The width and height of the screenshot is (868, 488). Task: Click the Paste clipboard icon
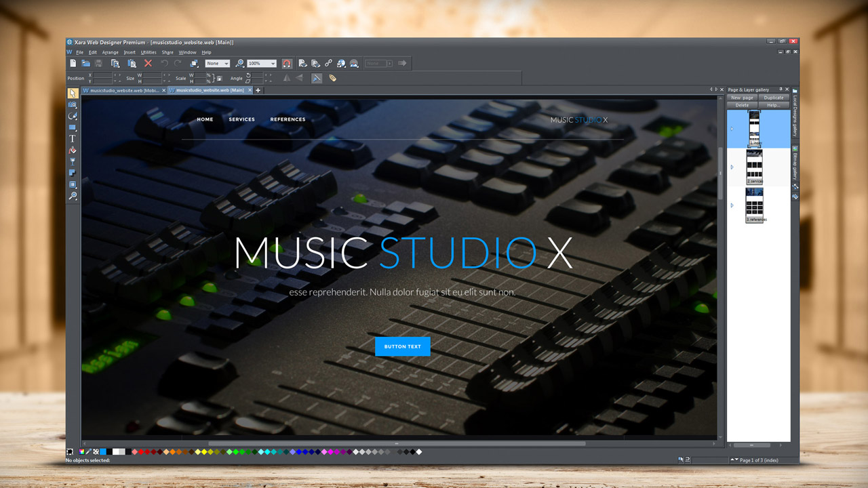[132, 63]
